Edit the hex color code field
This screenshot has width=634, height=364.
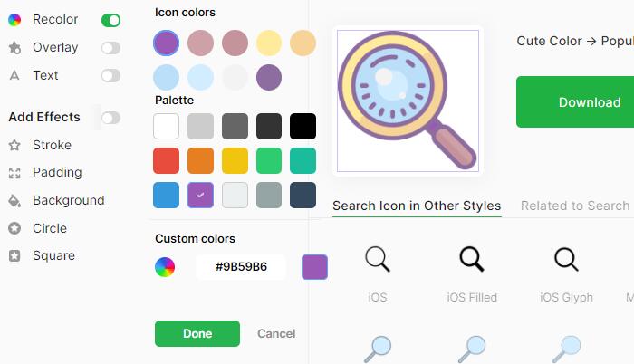click(241, 267)
